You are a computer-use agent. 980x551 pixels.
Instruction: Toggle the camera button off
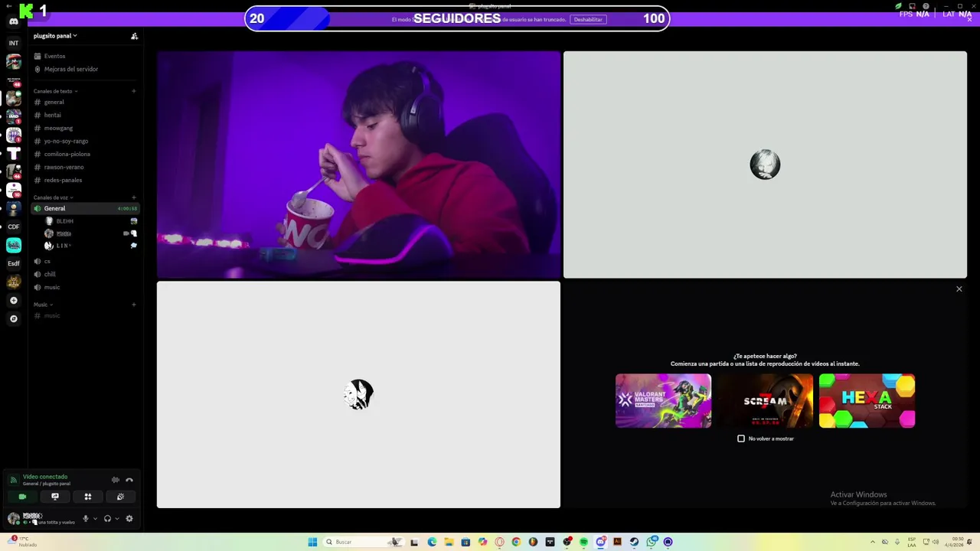22,497
